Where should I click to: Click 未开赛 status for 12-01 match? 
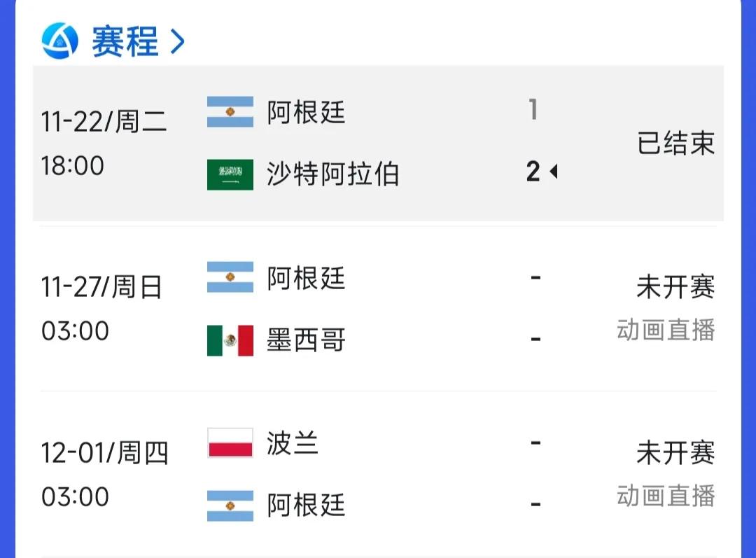(675, 453)
